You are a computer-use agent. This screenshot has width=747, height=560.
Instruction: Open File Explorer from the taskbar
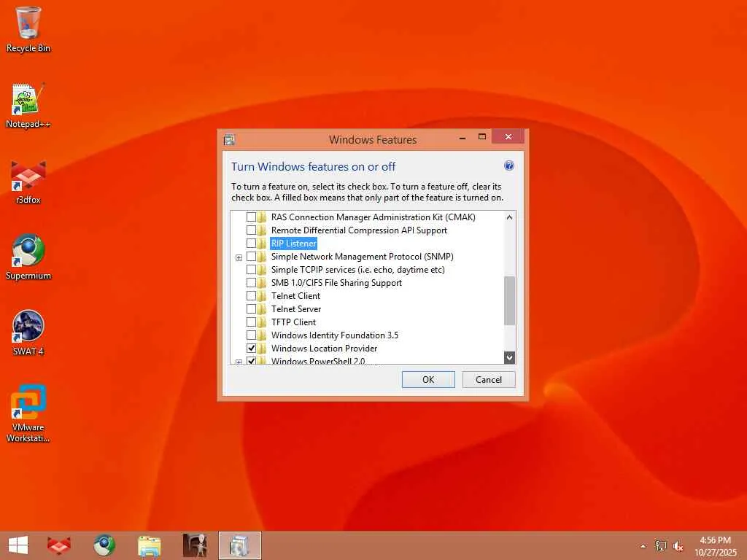click(x=149, y=545)
